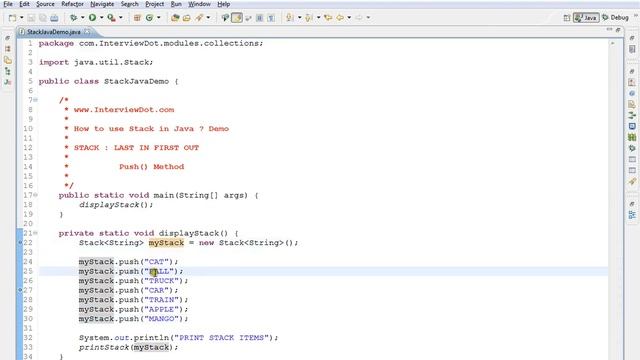Click the New Java Package icon

(x=137, y=18)
